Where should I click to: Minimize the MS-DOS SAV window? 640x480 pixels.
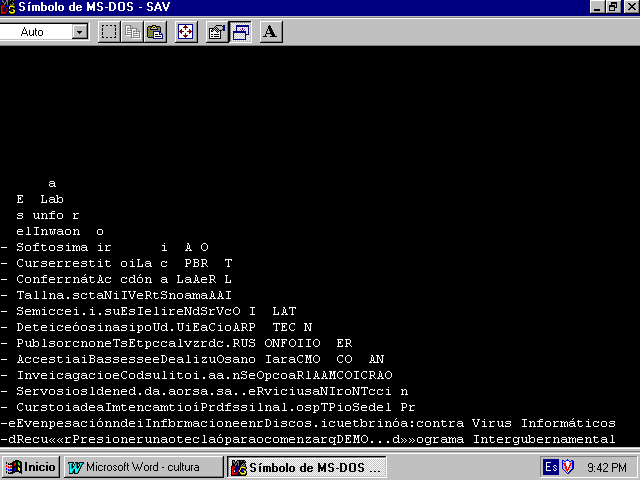[597, 7]
